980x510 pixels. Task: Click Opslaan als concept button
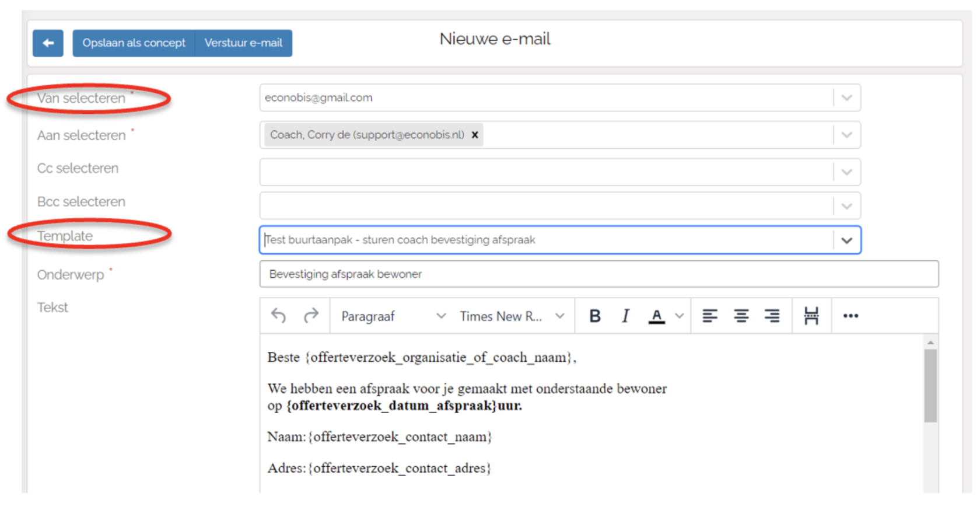click(x=134, y=43)
